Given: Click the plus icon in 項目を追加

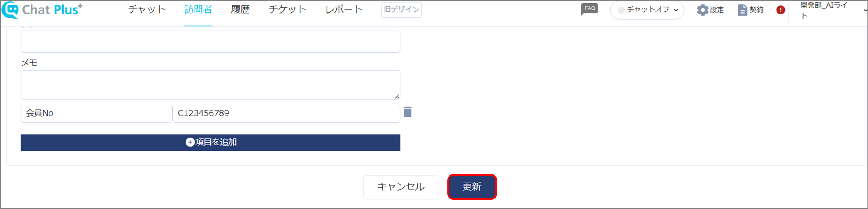Looking at the screenshot, I should [190, 142].
